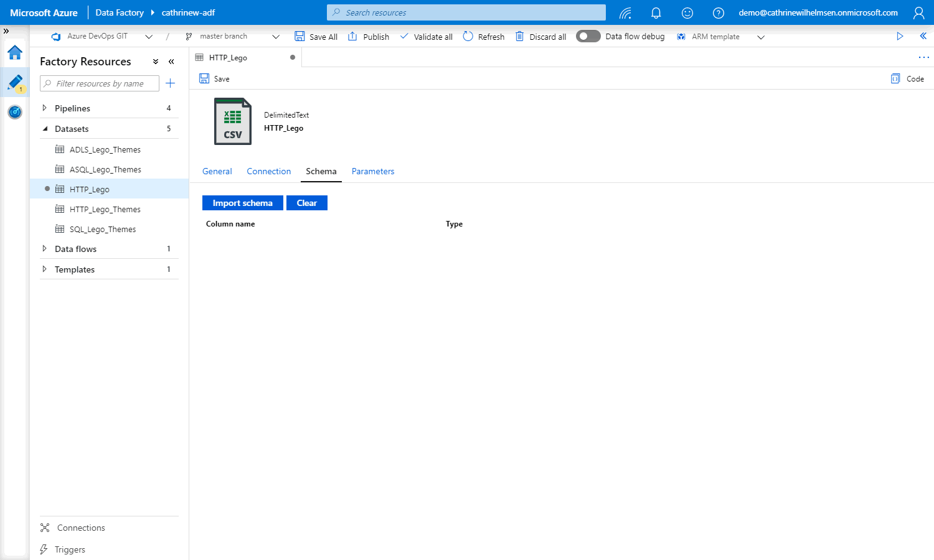Open the Monitor gauge icon in sidebar
The height and width of the screenshot is (560, 934).
[15, 112]
